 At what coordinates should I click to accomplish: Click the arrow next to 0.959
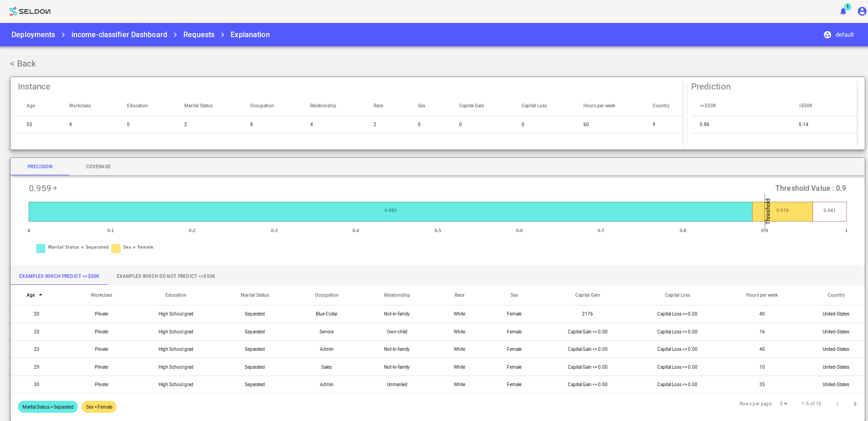55,188
